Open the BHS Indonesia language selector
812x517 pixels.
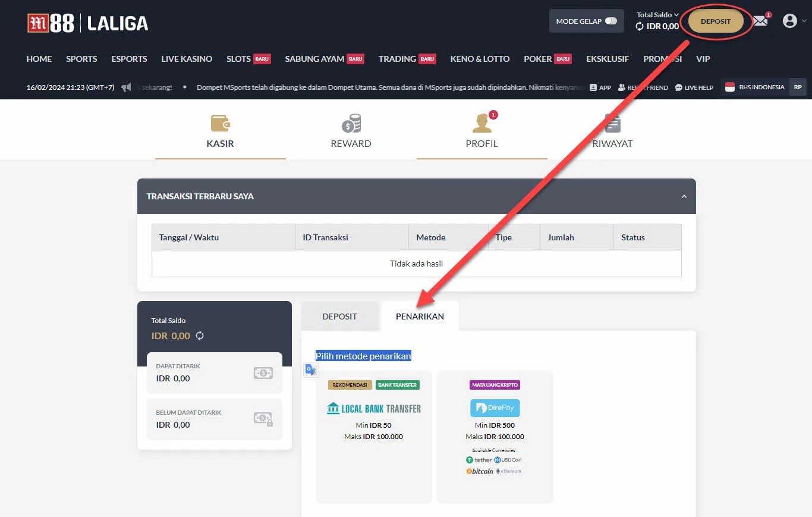[x=756, y=87]
